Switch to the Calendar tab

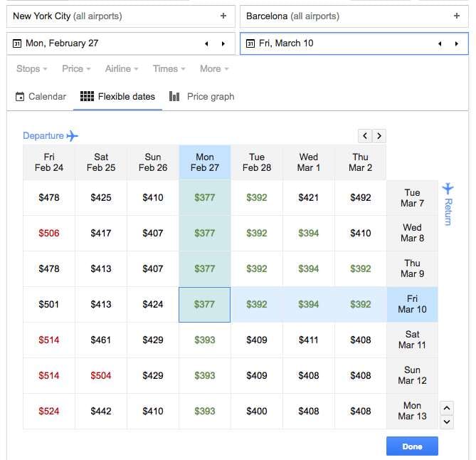(41, 97)
